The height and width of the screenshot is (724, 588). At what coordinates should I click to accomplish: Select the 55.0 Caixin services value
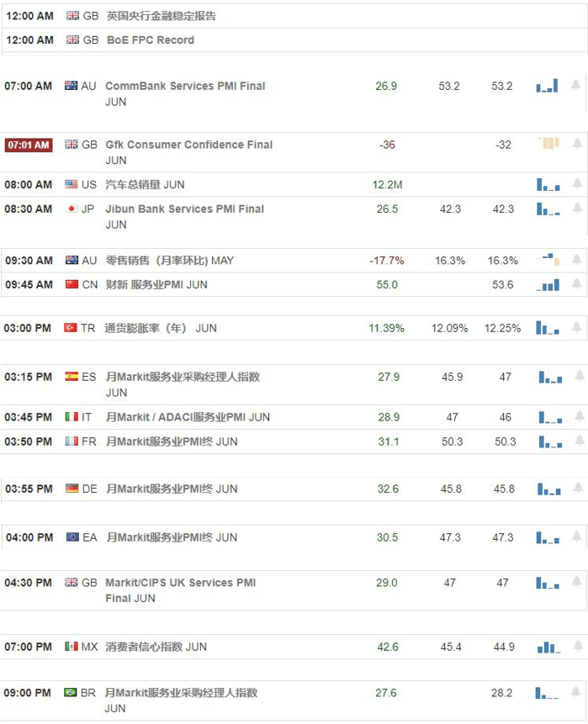387,284
